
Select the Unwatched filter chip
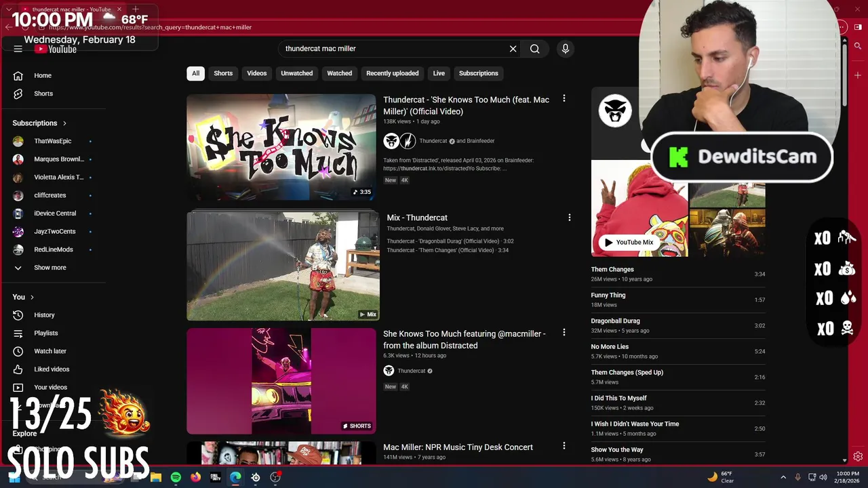point(297,73)
